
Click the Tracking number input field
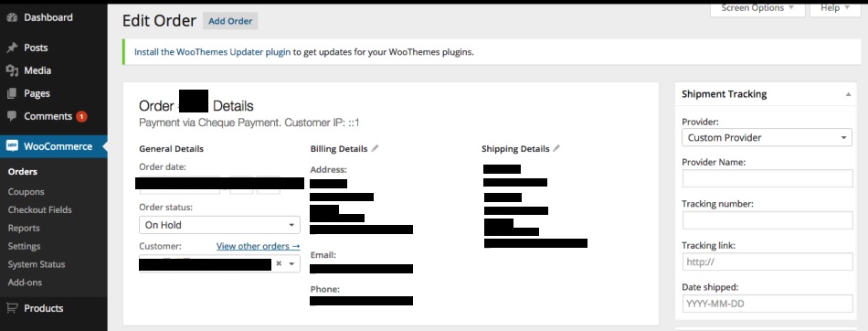click(x=767, y=220)
